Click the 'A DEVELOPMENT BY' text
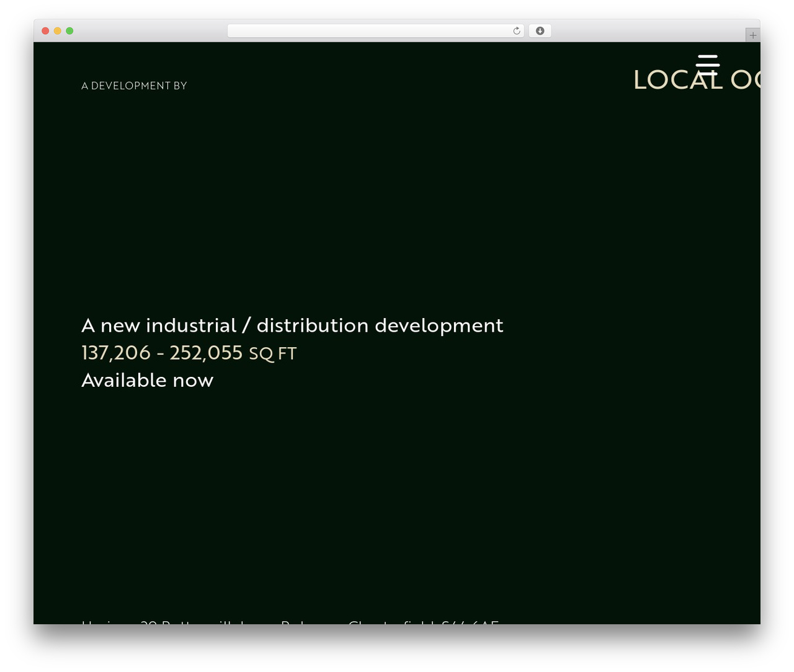This screenshot has width=794, height=672. 134,86
